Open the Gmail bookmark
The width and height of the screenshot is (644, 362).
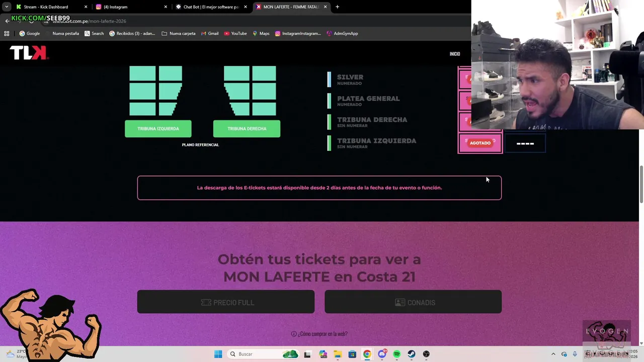point(210,34)
